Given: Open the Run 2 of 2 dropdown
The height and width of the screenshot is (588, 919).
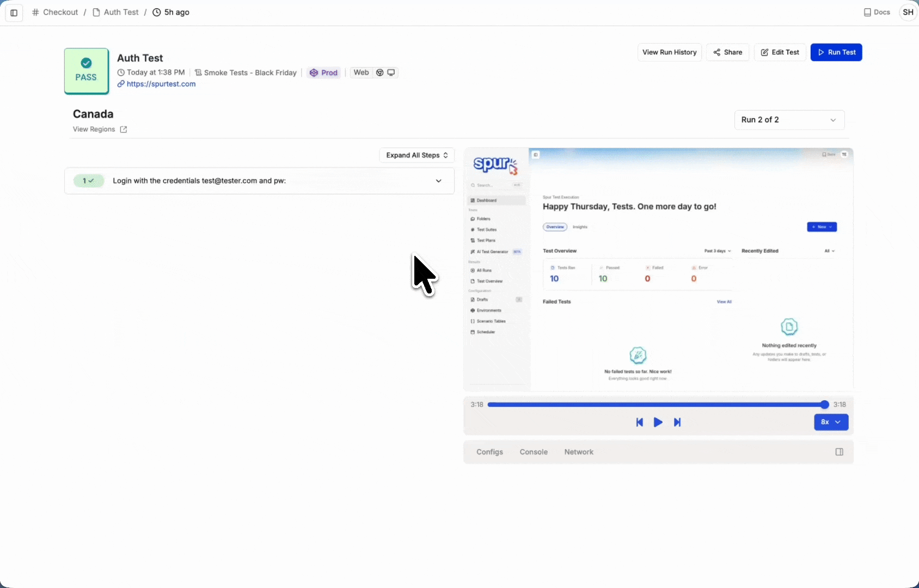Looking at the screenshot, I should click(x=789, y=120).
